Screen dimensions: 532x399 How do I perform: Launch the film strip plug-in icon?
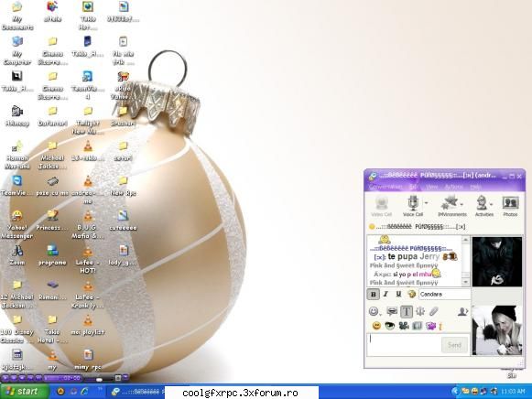(x=417, y=326)
